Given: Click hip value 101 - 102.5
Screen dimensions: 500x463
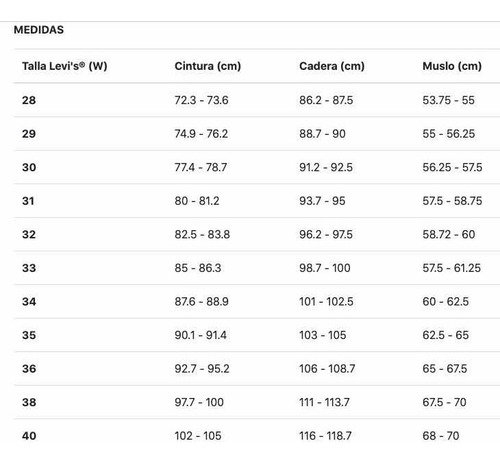Looking at the screenshot, I should click(326, 302).
